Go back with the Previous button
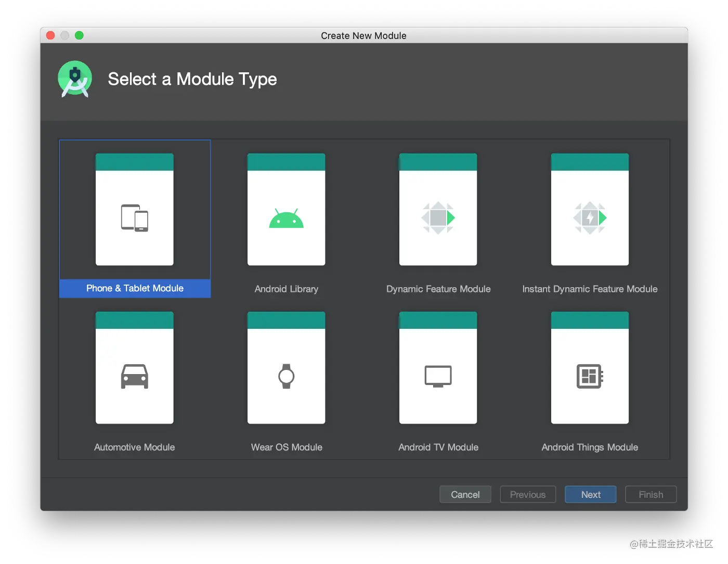728x564 pixels. click(528, 494)
